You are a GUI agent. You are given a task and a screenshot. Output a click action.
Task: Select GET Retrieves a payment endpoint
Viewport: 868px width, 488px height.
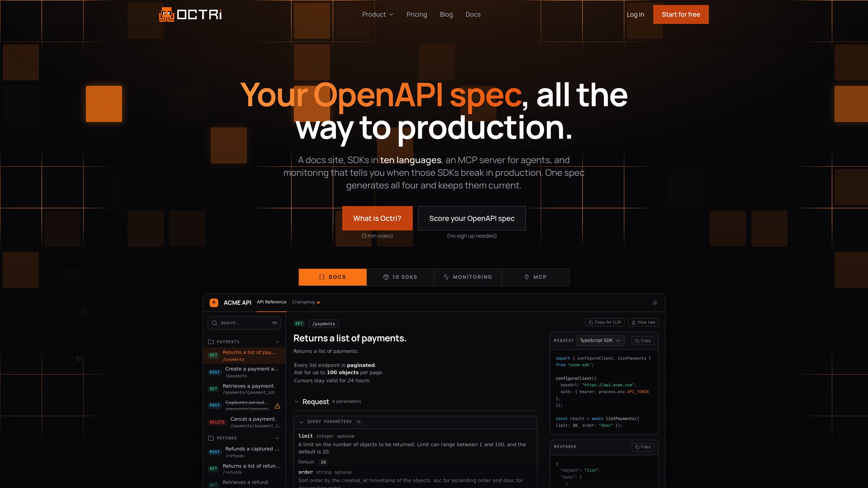click(244, 389)
